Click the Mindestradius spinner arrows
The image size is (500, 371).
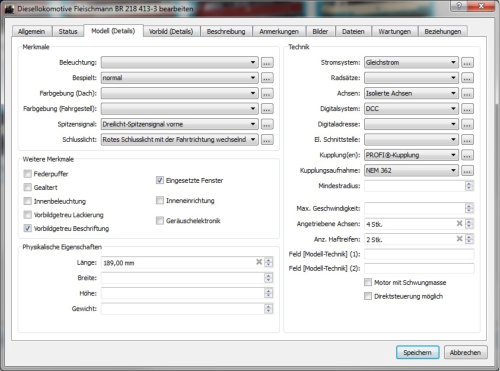tap(469, 186)
